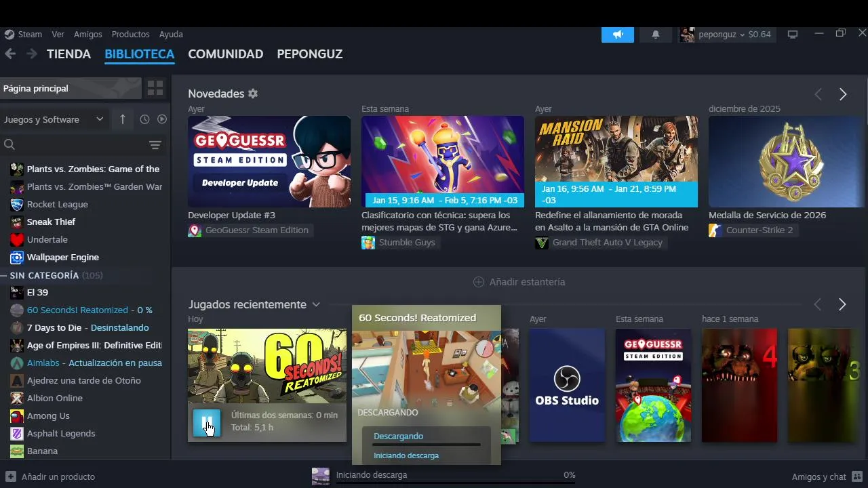Image resolution: width=868 pixels, height=488 pixels.
Task: Click the Descargando progress bar in popup
Action: tap(427, 445)
